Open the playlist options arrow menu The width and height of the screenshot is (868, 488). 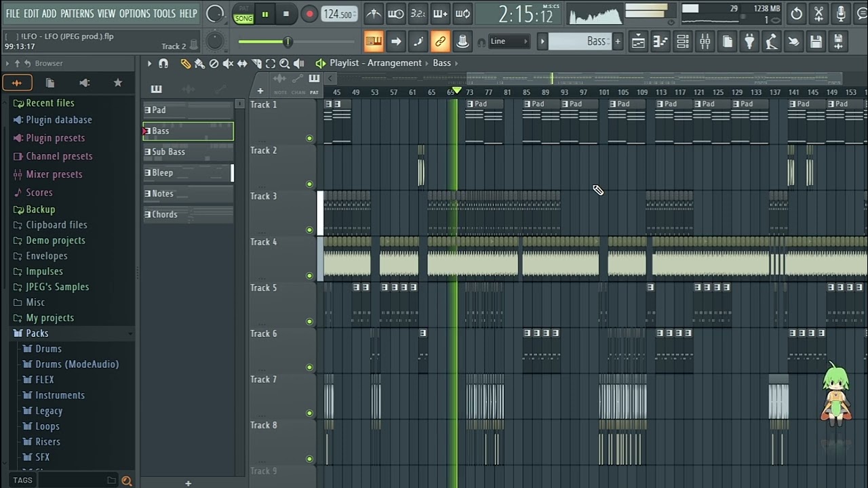(x=149, y=63)
